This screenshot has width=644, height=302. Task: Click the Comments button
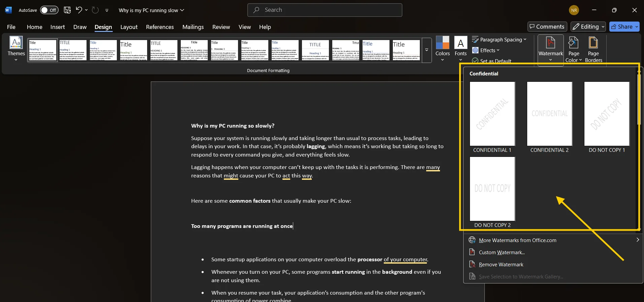tap(547, 27)
